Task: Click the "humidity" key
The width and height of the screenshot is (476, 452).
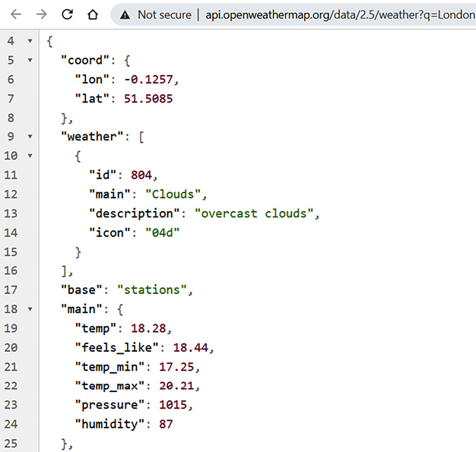Action: pos(109,424)
